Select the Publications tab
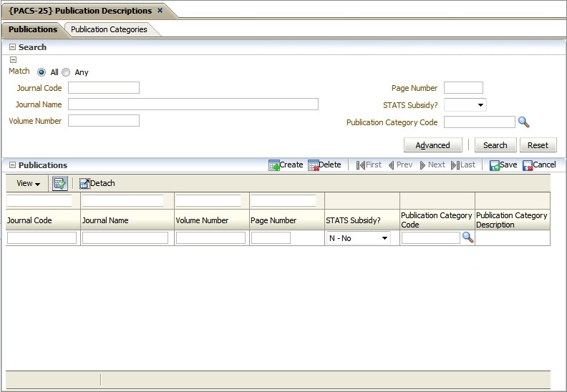This screenshot has width=567, height=392. pyautogui.click(x=33, y=29)
